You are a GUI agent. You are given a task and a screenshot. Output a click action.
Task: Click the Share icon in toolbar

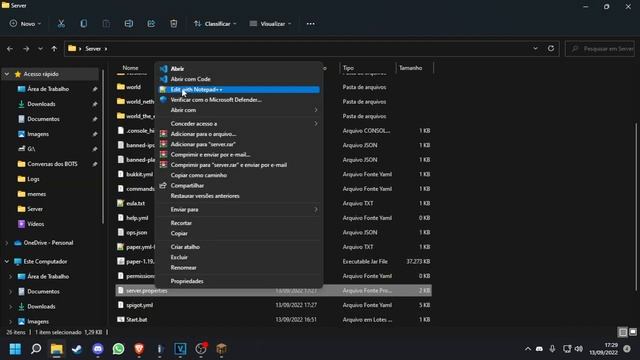pos(151,24)
